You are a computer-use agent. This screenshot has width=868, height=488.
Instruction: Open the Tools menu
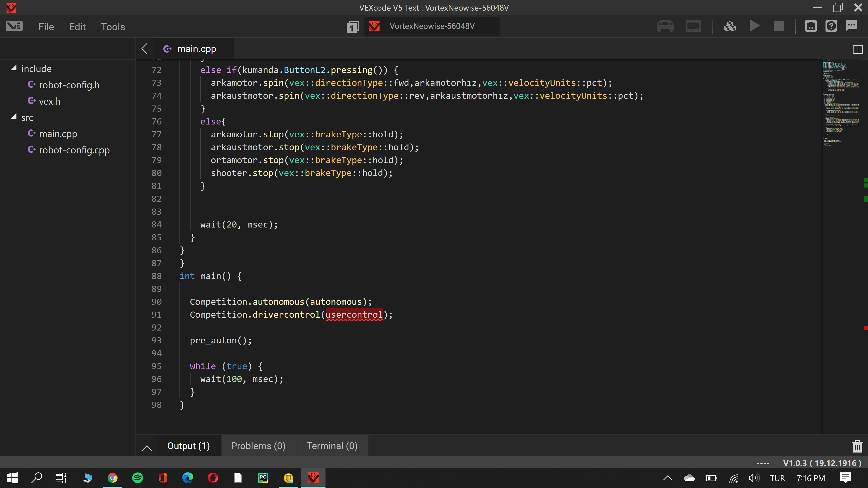coord(113,27)
